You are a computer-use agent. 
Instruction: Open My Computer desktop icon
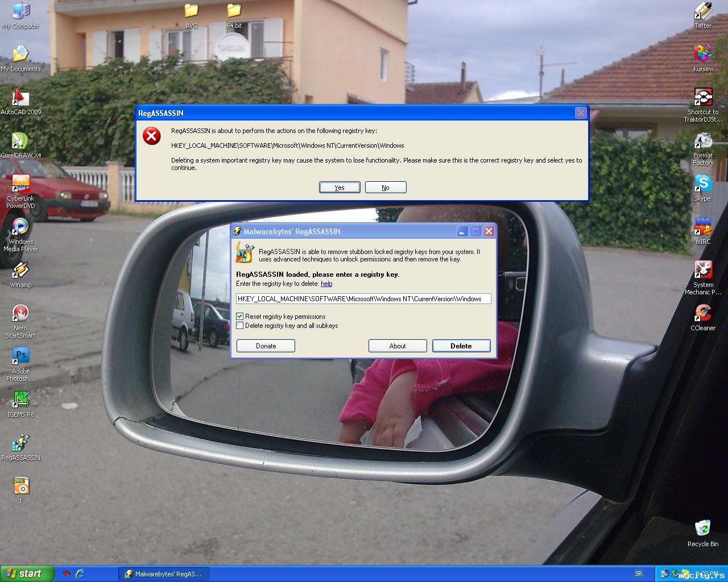click(20, 15)
